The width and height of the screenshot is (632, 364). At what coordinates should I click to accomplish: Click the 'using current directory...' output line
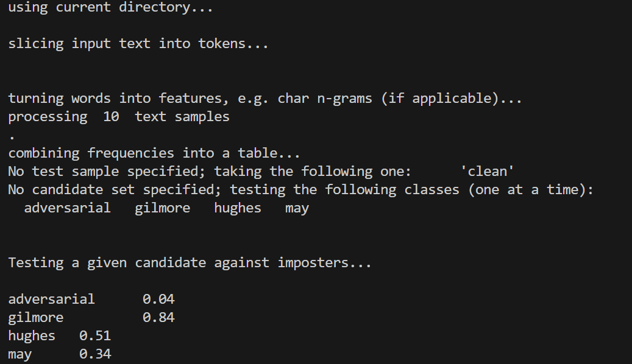pos(110,8)
